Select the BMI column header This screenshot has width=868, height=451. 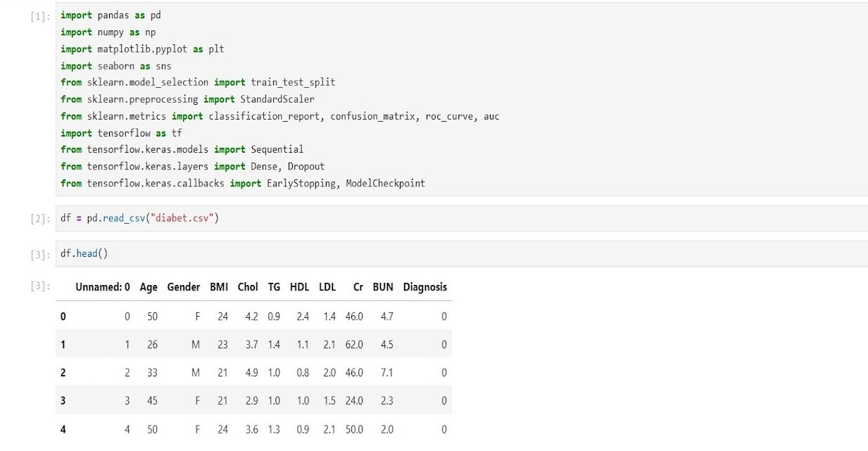219,287
